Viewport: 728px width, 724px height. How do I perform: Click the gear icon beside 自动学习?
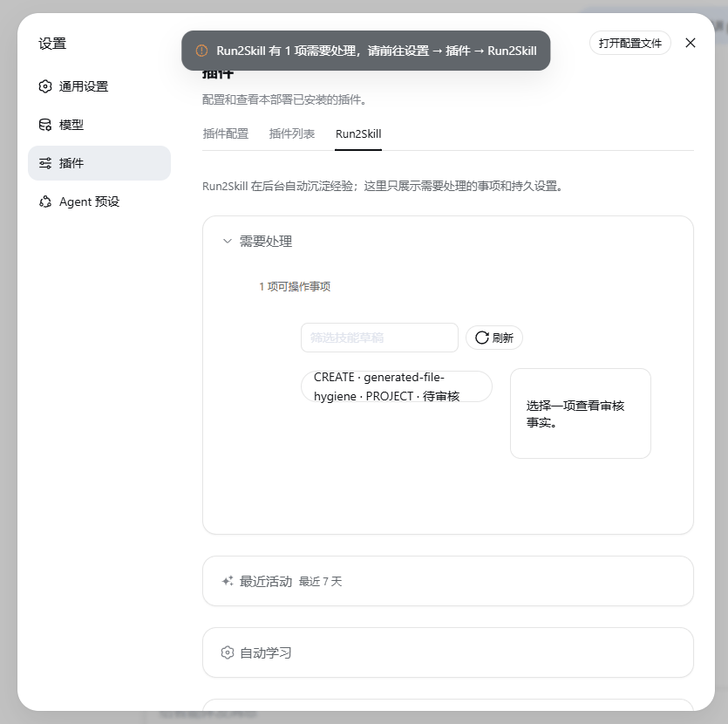pyautogui.click(x=228, y=652)
